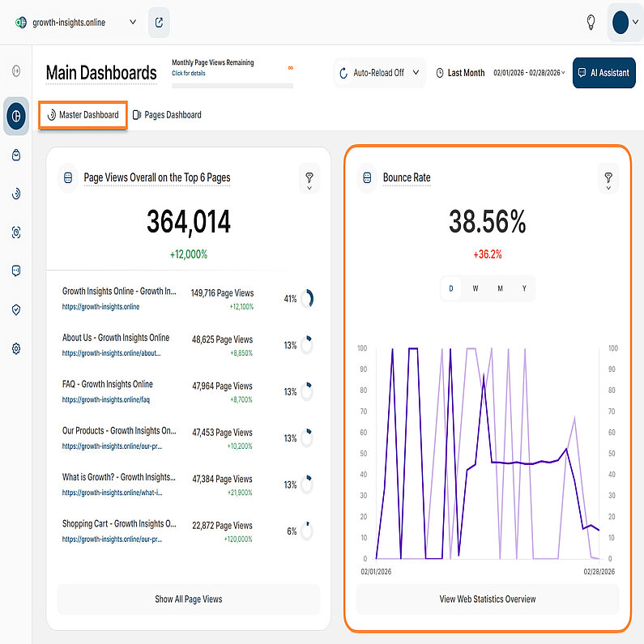Select the D daily interval toggle
644x644 pixels.
[451, 288]
